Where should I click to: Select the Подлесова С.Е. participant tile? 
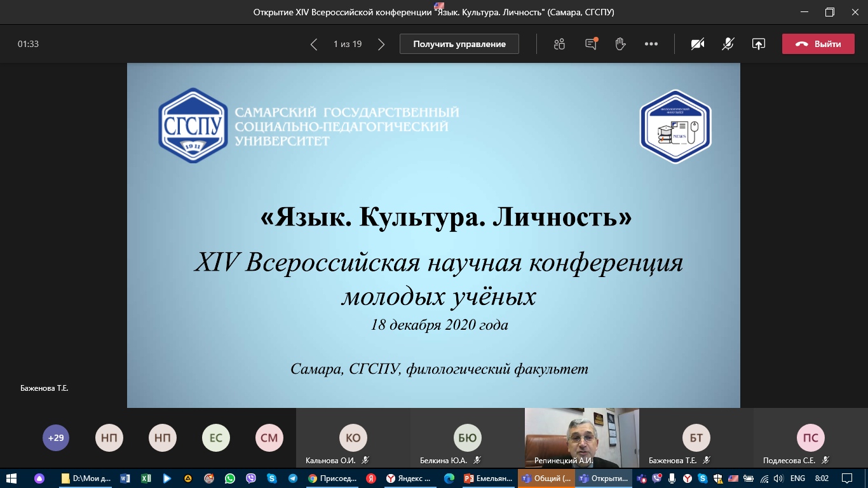pyautogui.click(x=810, y=438)
